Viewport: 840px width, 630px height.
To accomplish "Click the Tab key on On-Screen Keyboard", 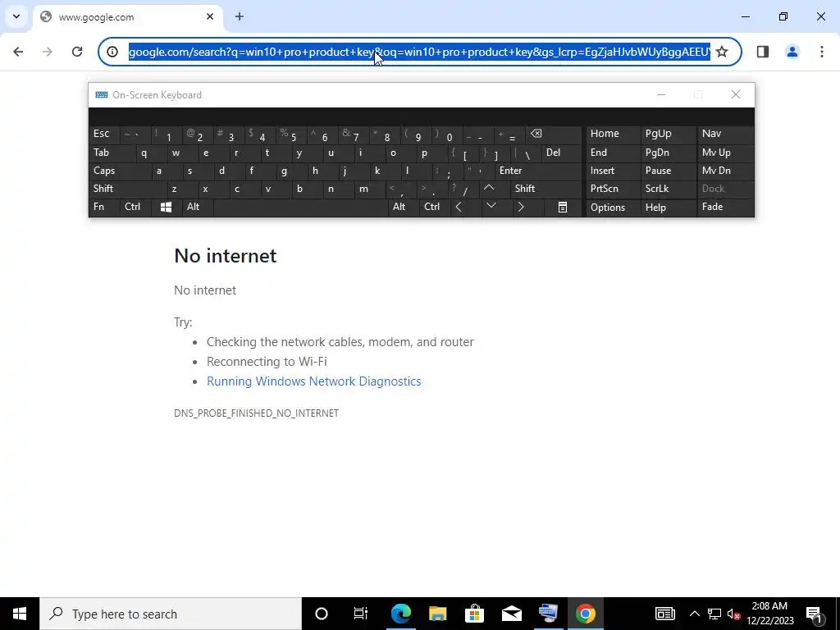I will (112, 153).
